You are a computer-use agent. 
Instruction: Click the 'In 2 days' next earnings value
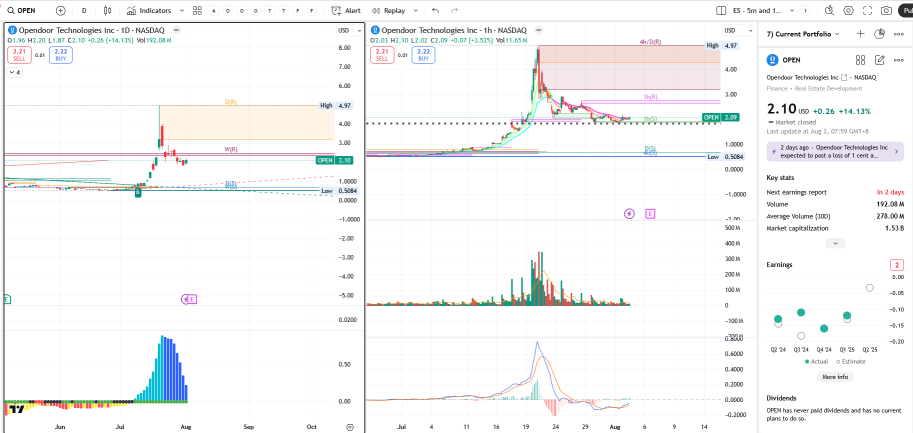point(891,192)
